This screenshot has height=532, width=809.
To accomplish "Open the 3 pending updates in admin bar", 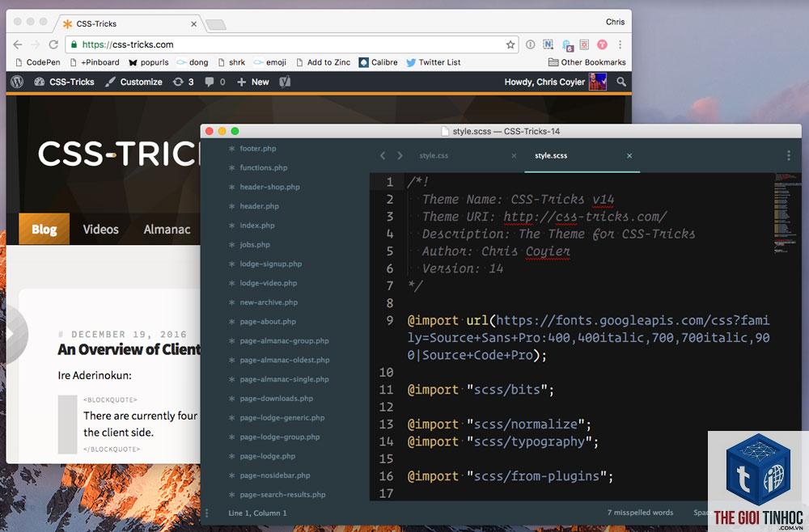I will tap(183, 82).
